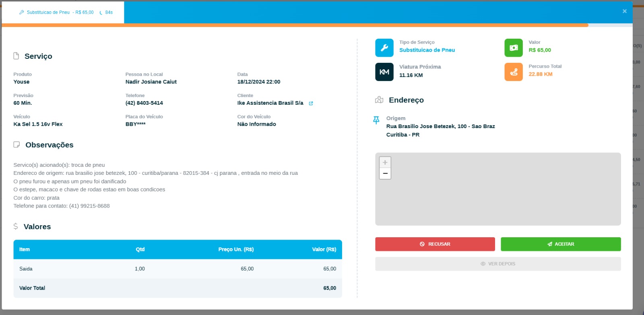Click the Endereco de origem observation line
This screenshot has width=644, height=315.
tap(156, 173)
